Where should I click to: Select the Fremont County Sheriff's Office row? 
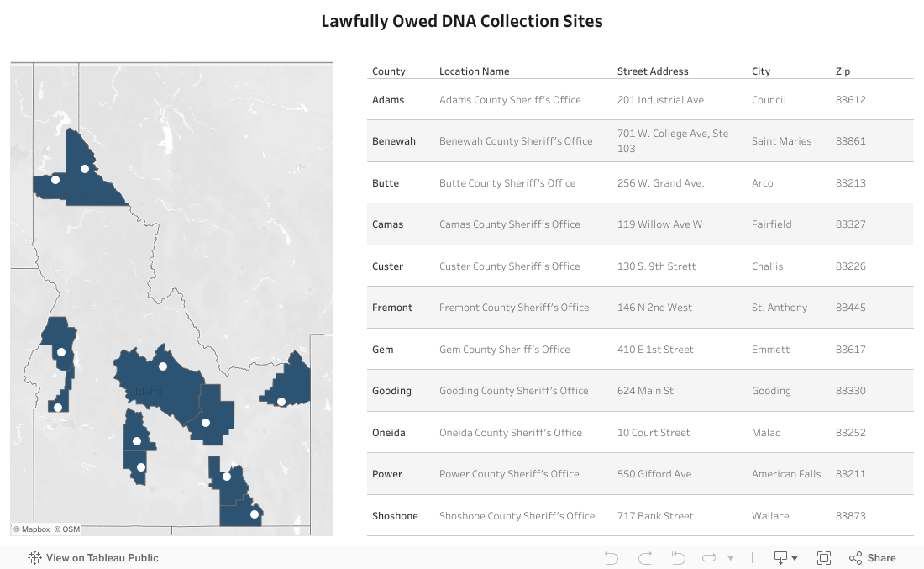click(514, 308)
